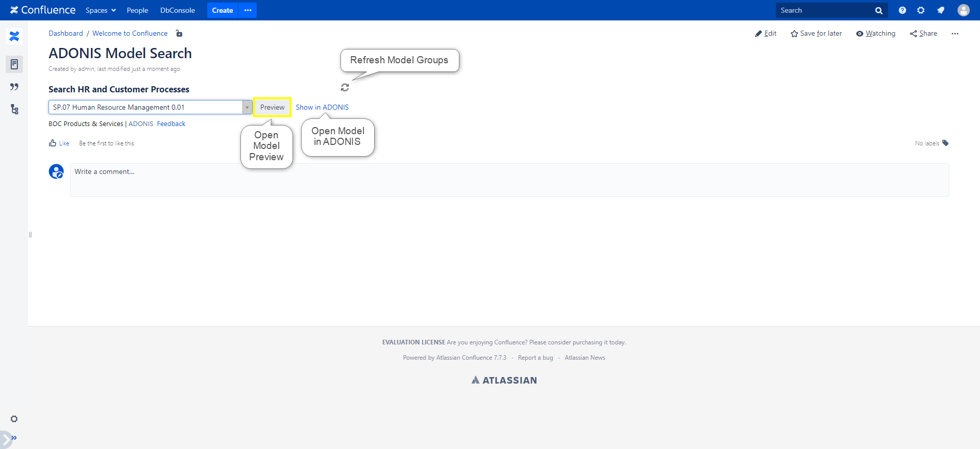The image size is (980, 449).
Task: Click the Preview button
Action: 272,107
